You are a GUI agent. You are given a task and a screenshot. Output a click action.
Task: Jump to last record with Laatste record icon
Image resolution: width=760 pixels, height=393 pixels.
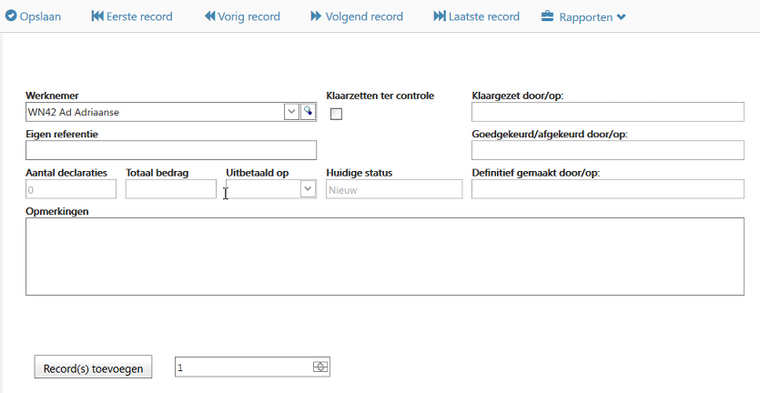[x=439, y=16]
